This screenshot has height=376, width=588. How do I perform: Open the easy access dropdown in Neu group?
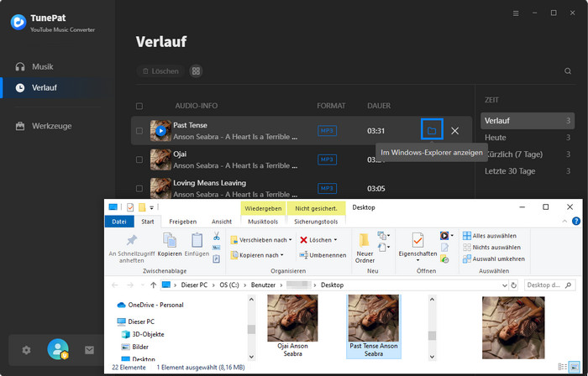pyautogui.click(x=384, y=248)
